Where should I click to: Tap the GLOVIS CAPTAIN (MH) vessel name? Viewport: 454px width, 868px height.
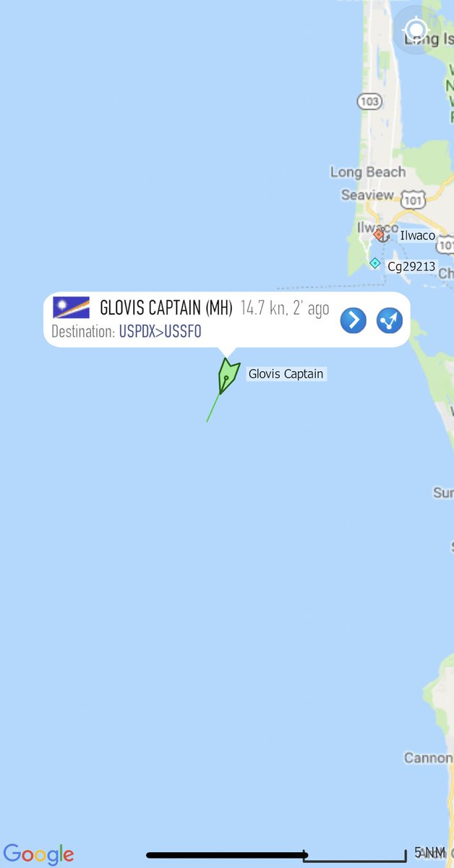click(x=166, y=308)
